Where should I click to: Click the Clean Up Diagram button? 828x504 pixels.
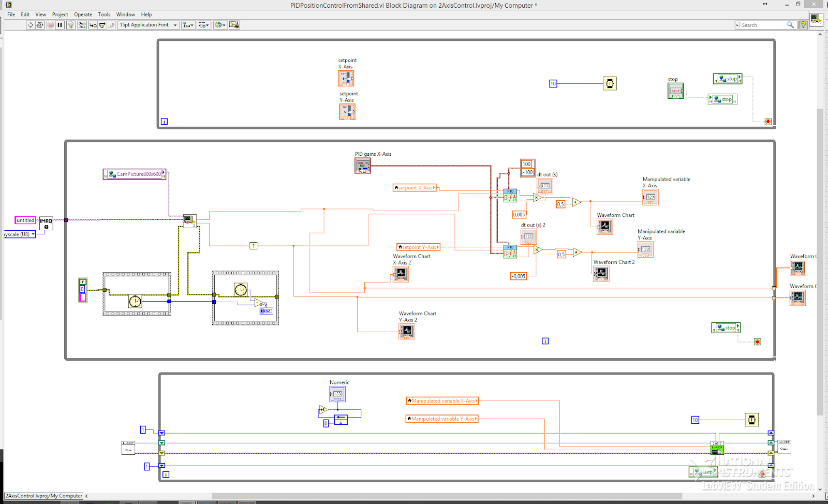pyautogui.click(x=234, y=25)
